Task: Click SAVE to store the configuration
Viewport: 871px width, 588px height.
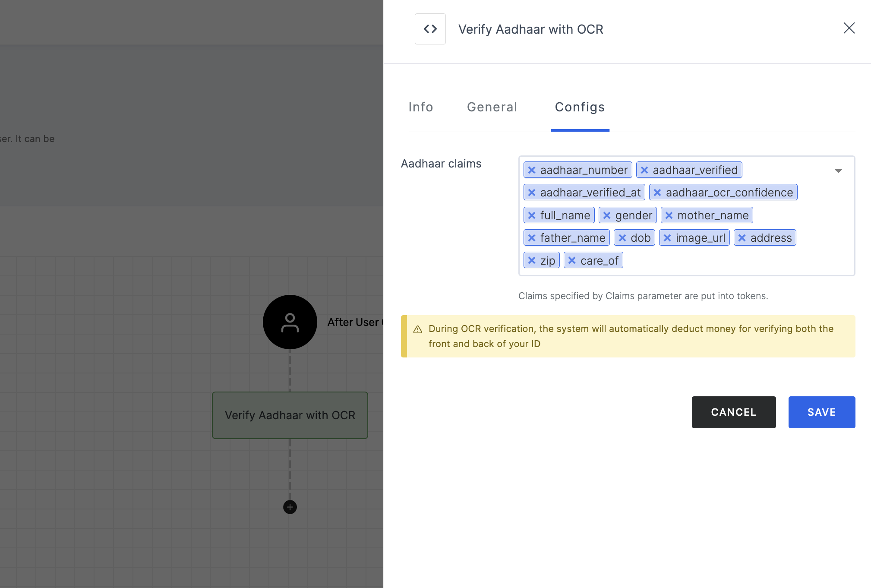Action: 822,412
